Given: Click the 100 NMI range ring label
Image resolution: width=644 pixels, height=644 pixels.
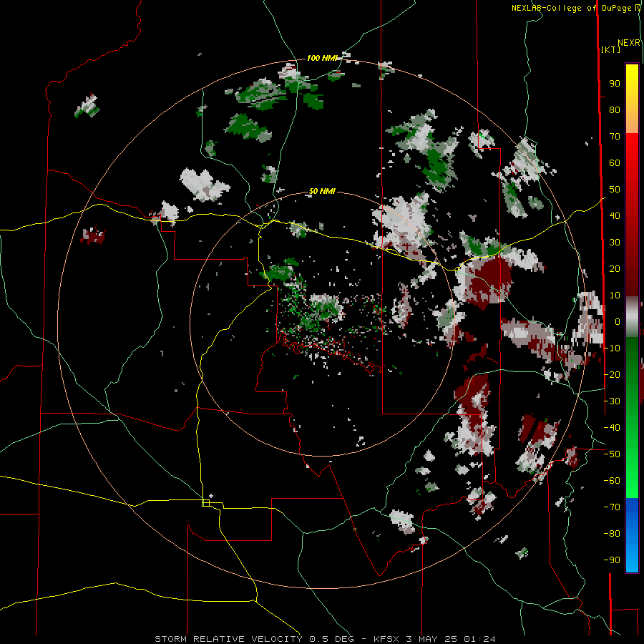Looking at the screenshot, I should pos(321,58).
